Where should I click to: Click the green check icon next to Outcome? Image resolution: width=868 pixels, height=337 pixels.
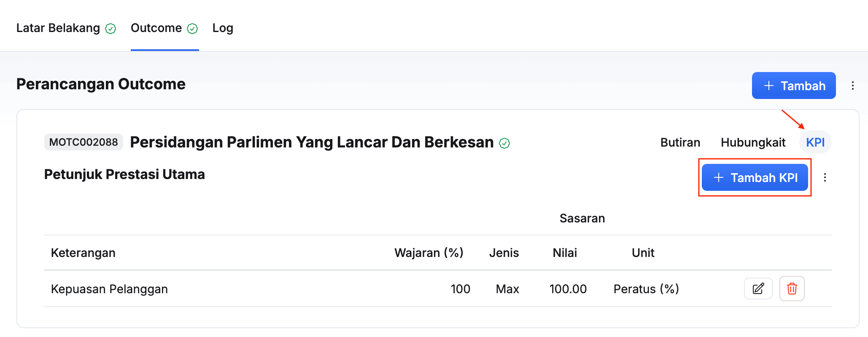[192, 29]
